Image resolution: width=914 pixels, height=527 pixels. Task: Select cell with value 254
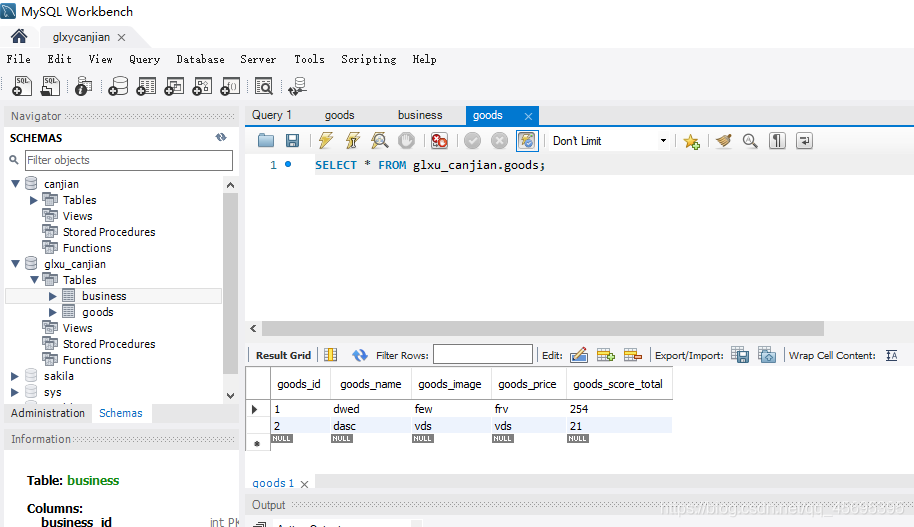[x=619, y=409]
